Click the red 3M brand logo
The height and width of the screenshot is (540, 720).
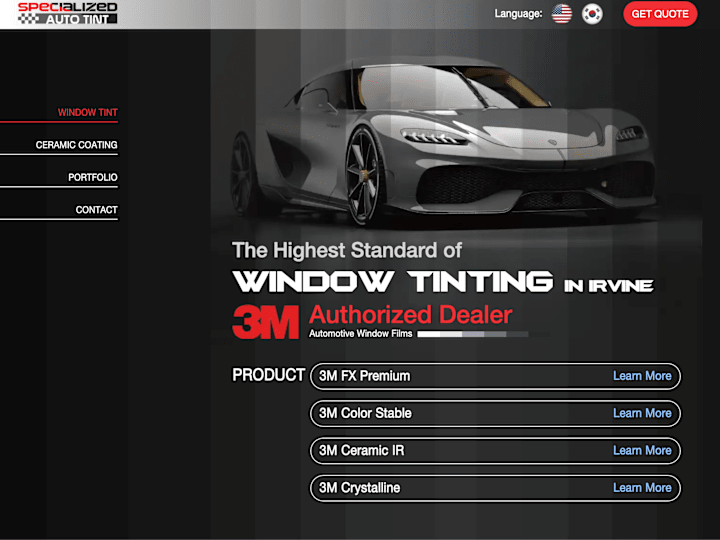point(266,322)
